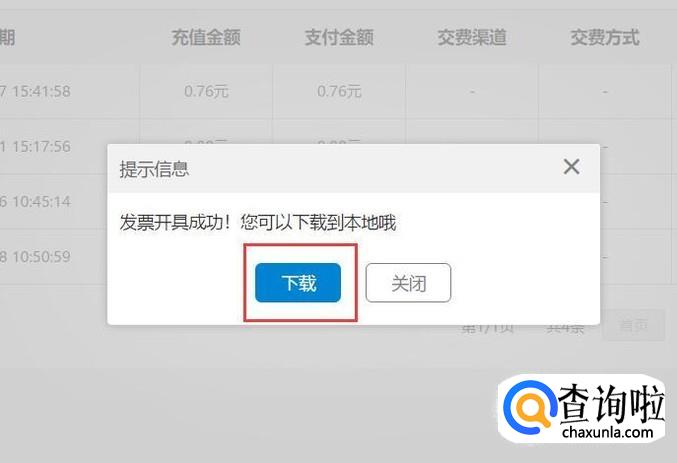
Task: Select the 充值金额 column header
Action: [206, 38]
